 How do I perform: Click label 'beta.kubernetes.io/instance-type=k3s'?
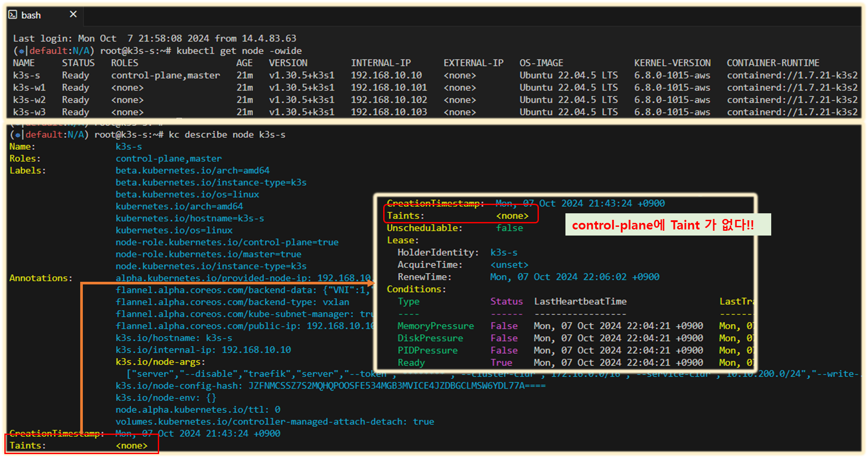(211, 182)
